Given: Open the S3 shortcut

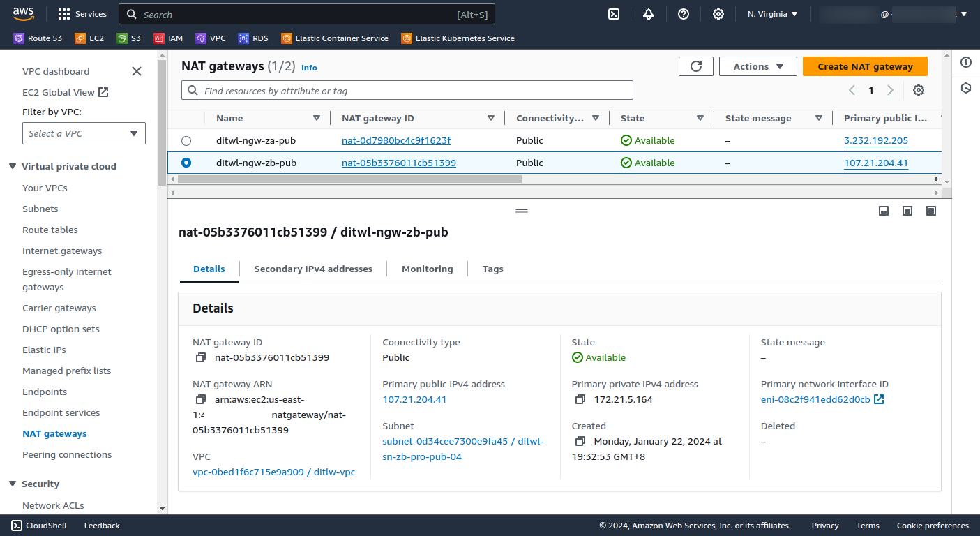Looking at the screenshot, I should pos(129,38).
